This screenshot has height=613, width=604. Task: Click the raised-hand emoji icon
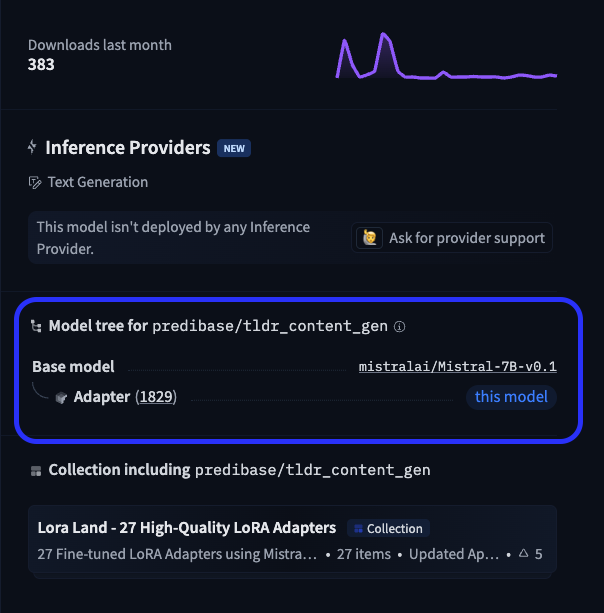(x=369, y=238)
